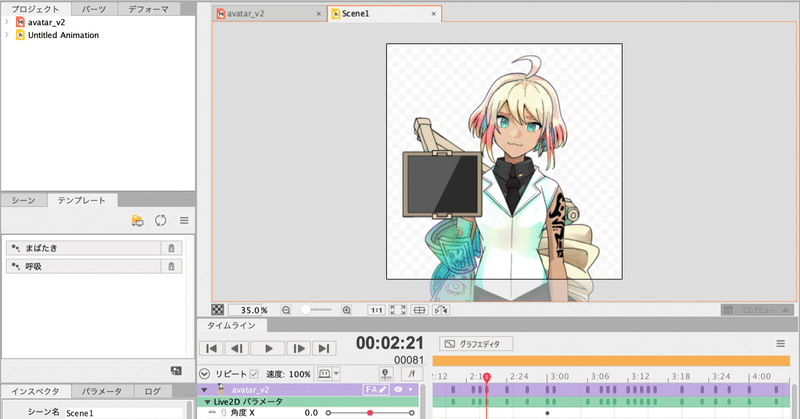Adjust the canvas zoom slider
Image resolution: width=800 pixels, height=419 pixels.
coord(316,310)
